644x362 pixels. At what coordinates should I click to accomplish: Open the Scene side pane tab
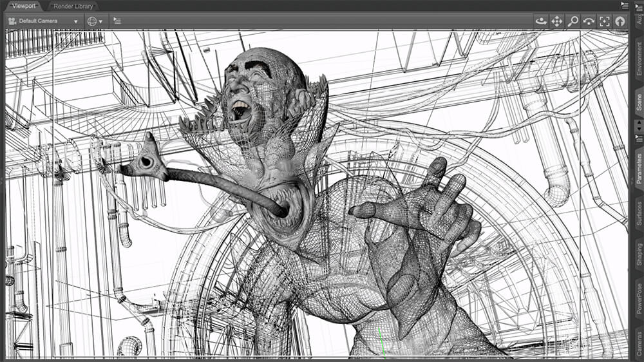tap(639, 102)
